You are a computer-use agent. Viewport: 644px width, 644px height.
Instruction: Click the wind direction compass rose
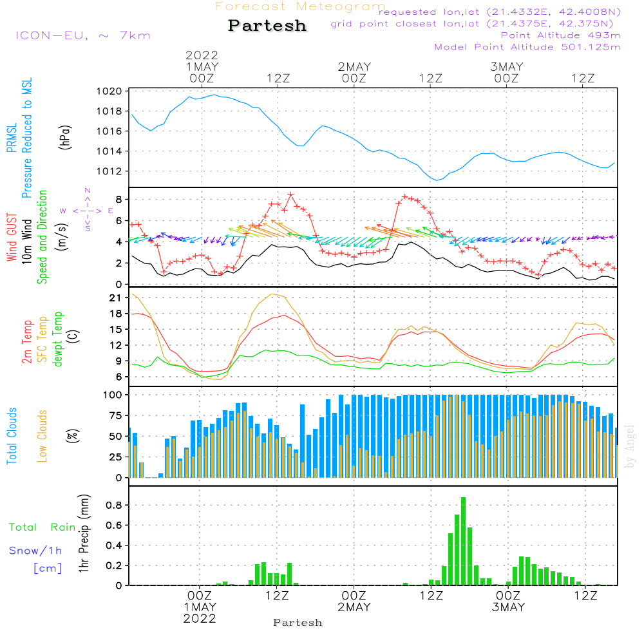(x=88, y=211)
